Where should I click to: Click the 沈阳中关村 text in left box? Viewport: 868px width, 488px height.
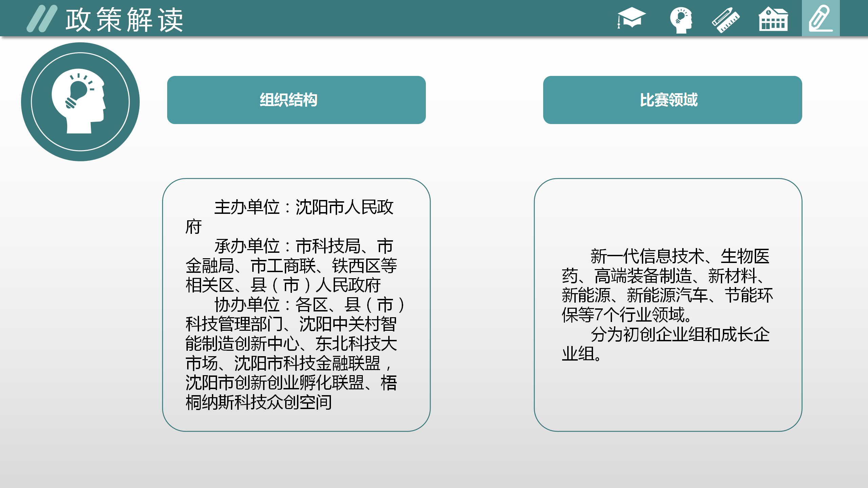click(x=340, y=324)
